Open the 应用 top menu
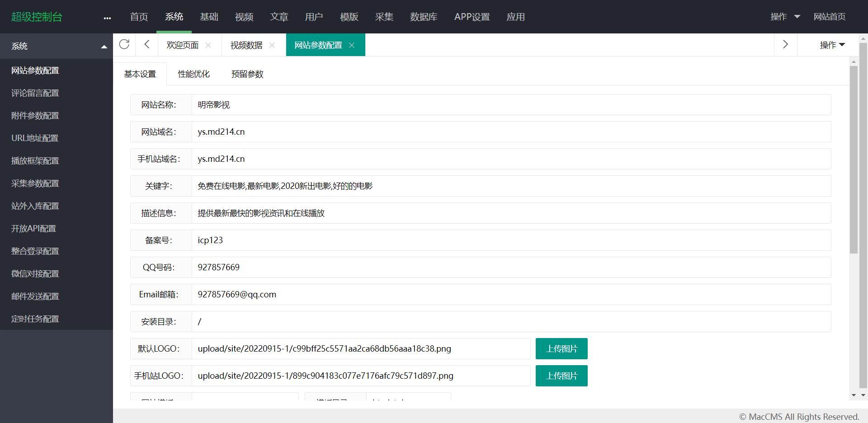This screenshot has height=423, width=868. point(515,17)
